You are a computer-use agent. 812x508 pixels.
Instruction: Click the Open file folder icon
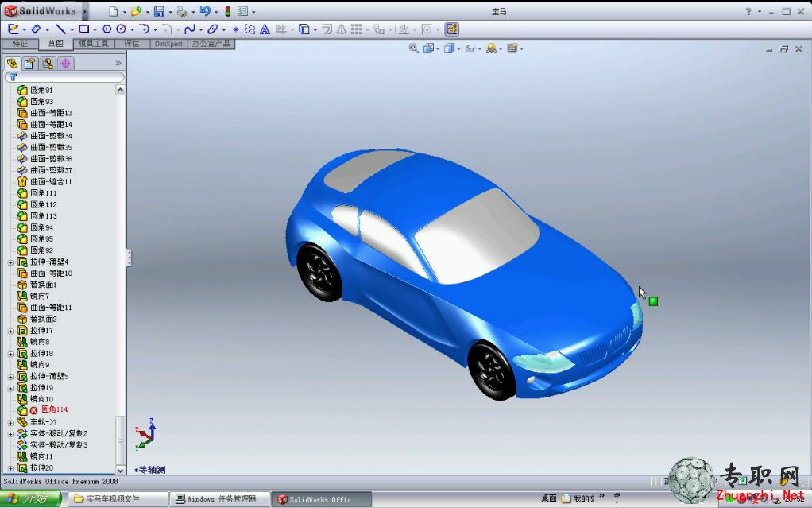(x=136, y=11)
